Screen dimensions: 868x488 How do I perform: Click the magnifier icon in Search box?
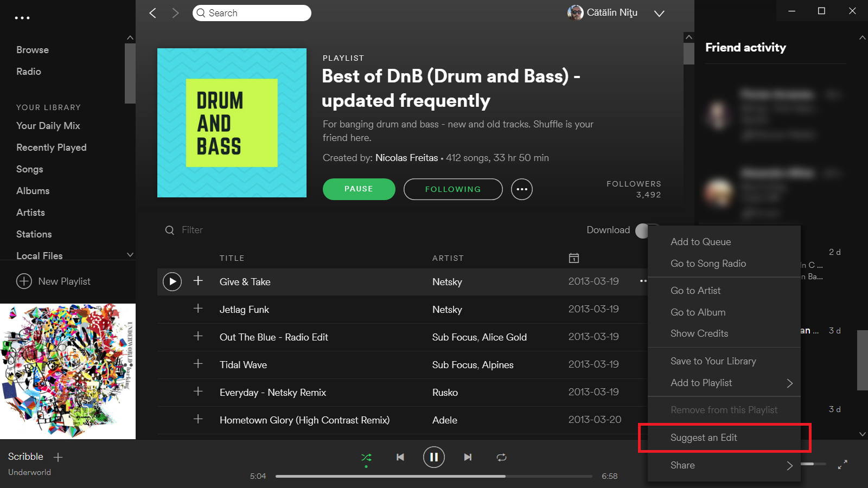click(201, 13)
